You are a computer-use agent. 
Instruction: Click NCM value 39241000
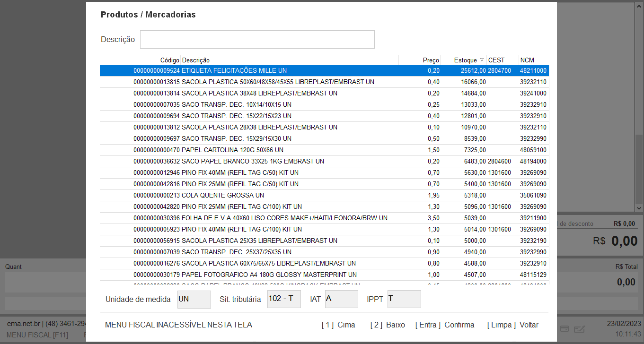tap(533, 93)
